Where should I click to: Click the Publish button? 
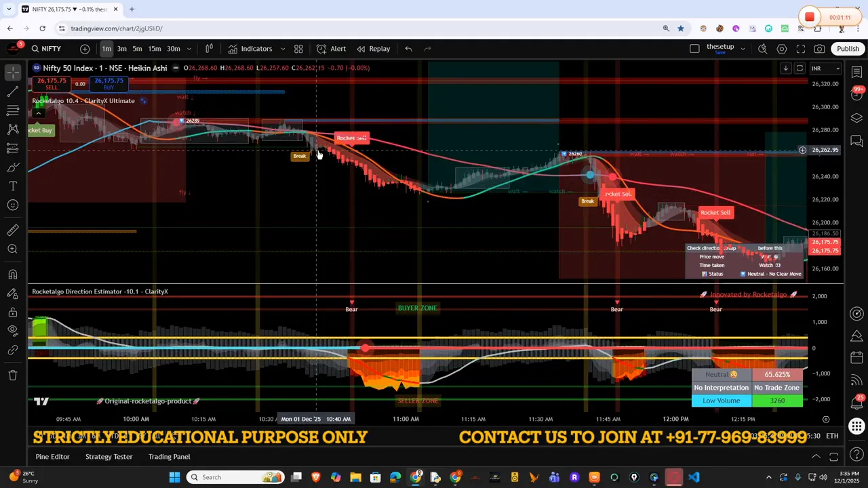coord(848,48)
